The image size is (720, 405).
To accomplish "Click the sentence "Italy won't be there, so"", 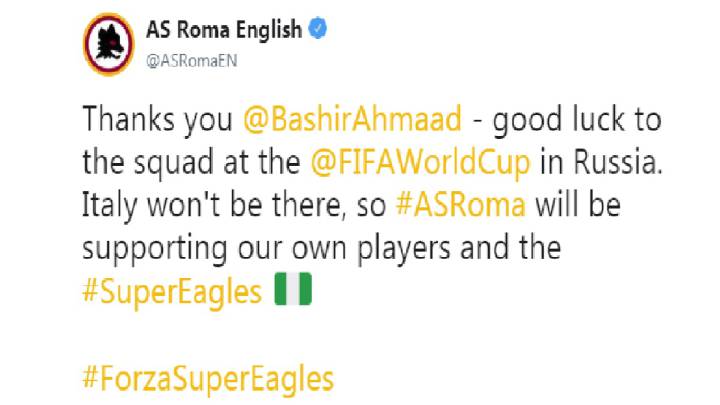I will click(x=234, y=205).
